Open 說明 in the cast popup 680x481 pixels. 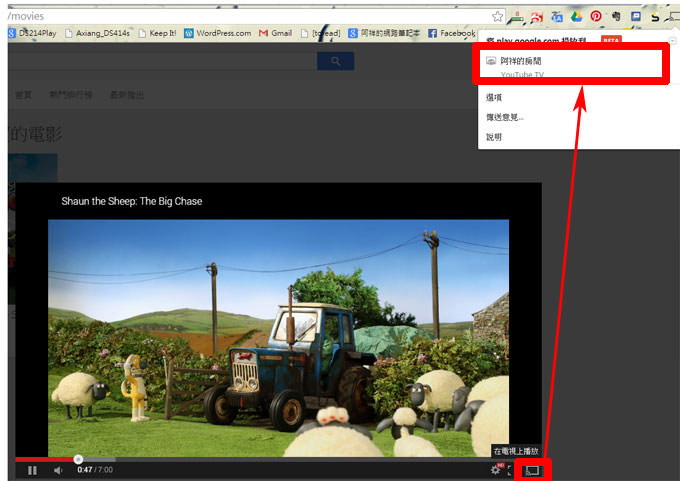pos(494,137)
